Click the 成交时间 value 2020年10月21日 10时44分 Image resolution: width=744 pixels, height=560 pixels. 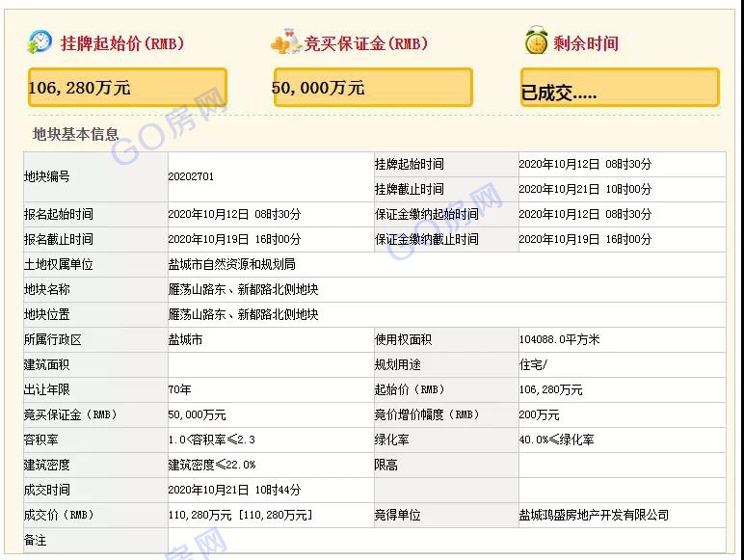(x=234, y=491)
